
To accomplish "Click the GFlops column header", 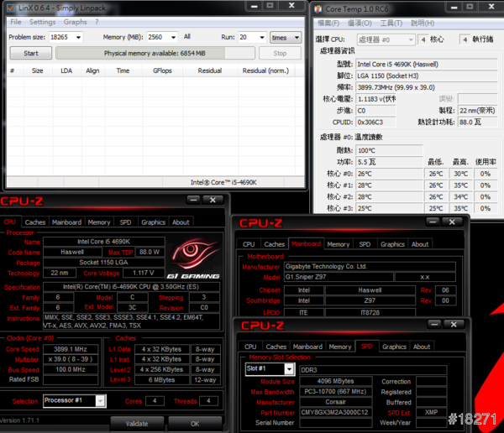I will (163, 71).
